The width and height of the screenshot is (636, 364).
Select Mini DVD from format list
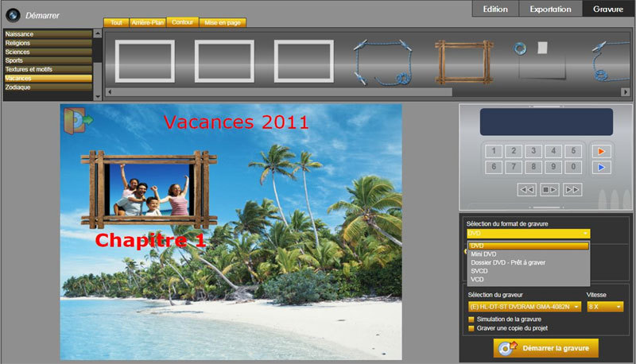483,254
